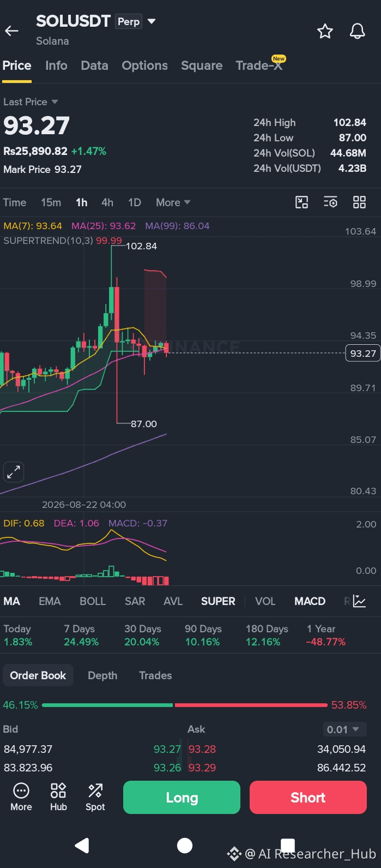Tap the 180 Days 12.16% performance
Image resolution: width=381 pixels, height=868 pixels.
tap(267, 636)
